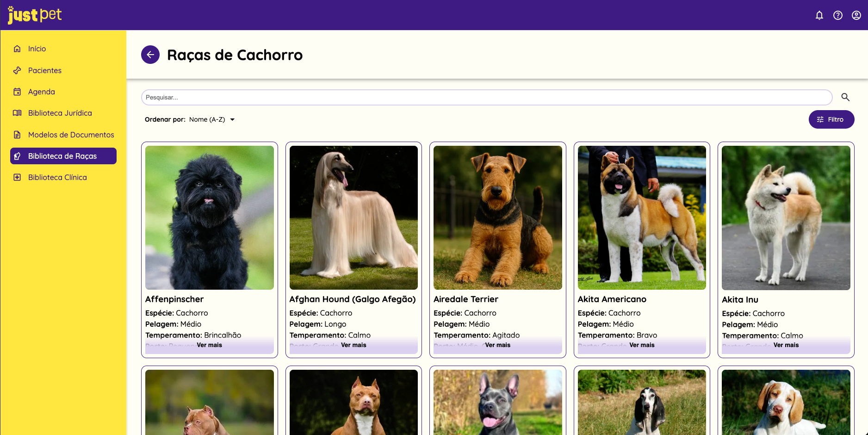Image resolution: width=868 pixels, height=435 pixels.
Task: Click the Biblioteca Jurídica book icon
Action: 17,113
